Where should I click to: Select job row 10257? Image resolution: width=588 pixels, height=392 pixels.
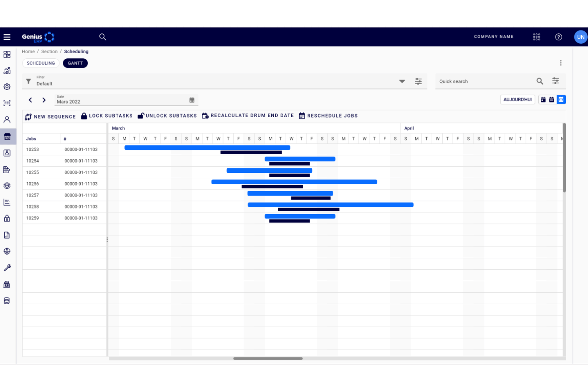click(x=64, y=195)
